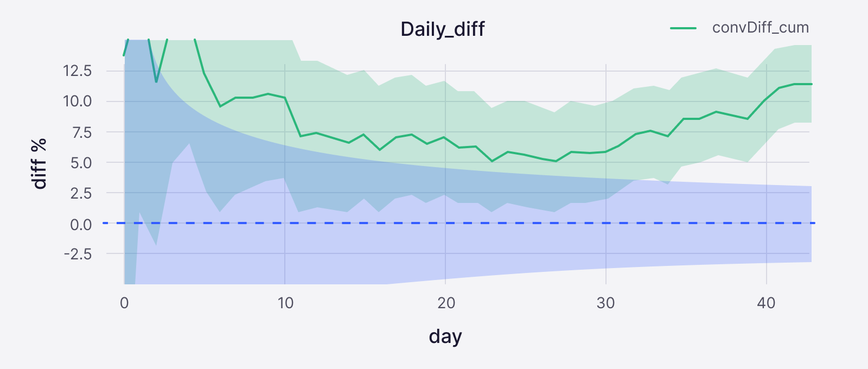Toggle the convDiff_cum legend entry

coord(759,28)
